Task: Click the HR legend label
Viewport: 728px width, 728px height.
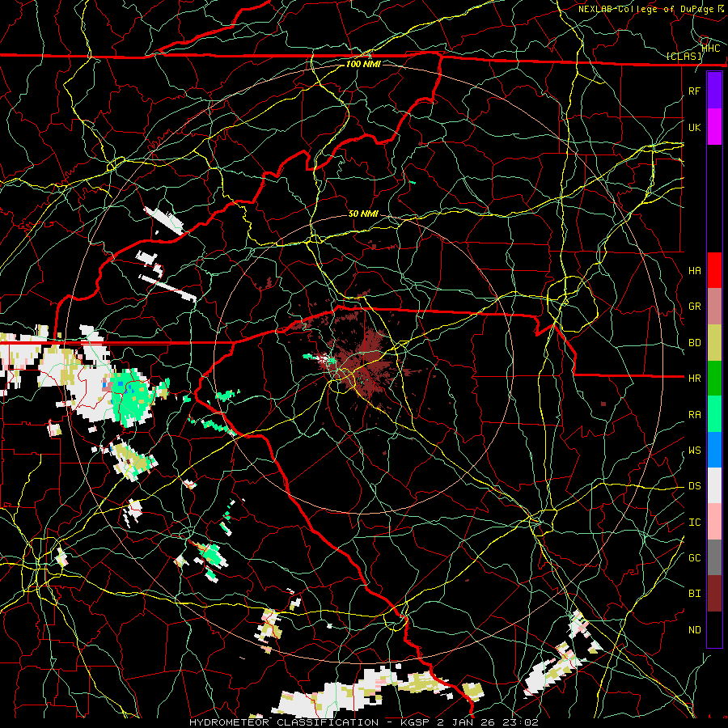Action: (695, 379)
